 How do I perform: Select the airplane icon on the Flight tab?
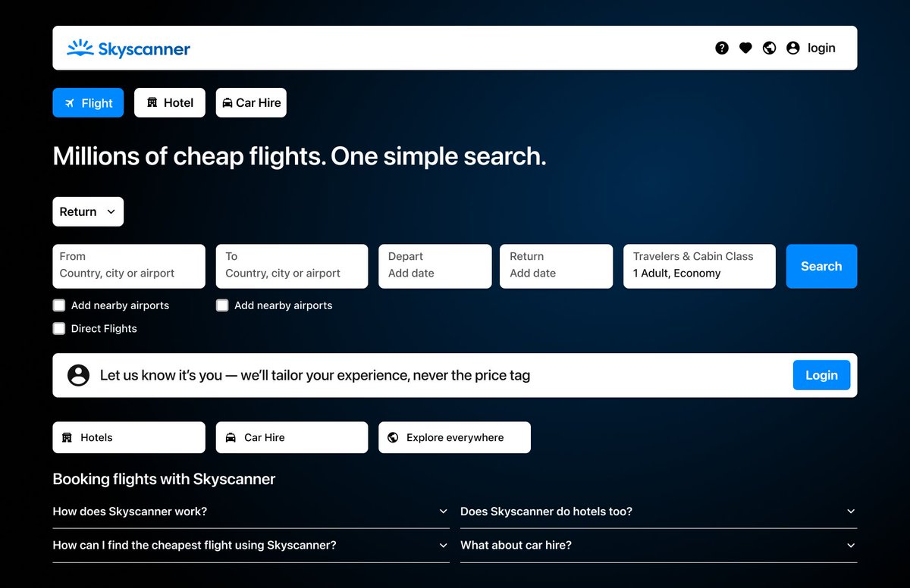[69, 102]
